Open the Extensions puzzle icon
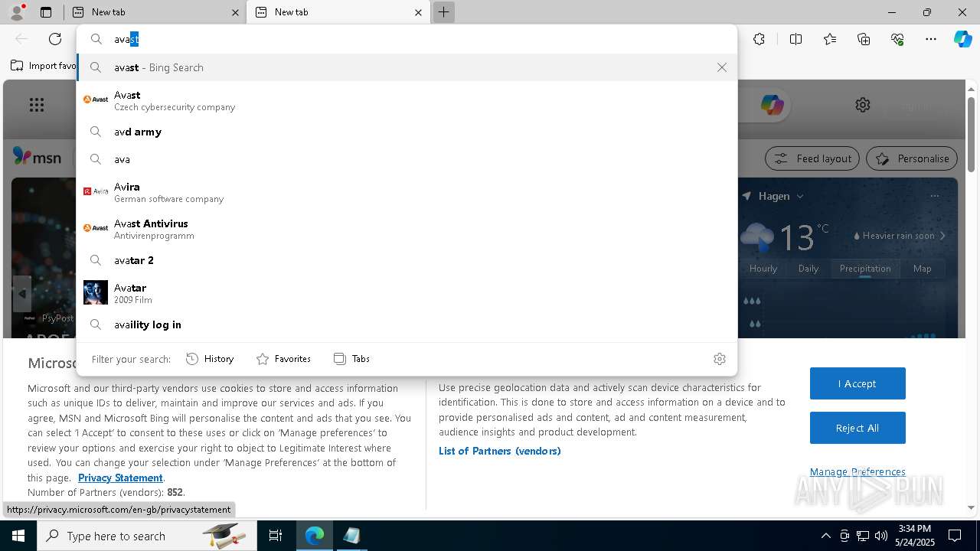The image size is (980, 551). (759, 39)
